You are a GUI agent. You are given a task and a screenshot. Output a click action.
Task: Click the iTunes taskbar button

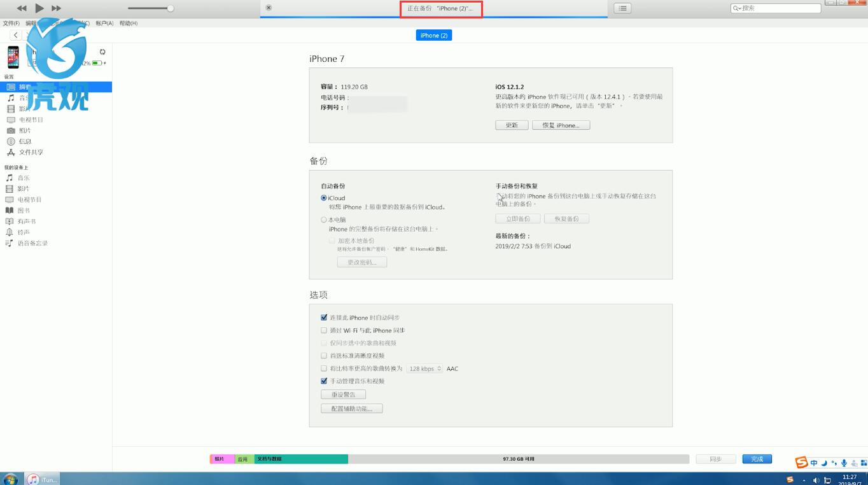click(x=43, y=479)
